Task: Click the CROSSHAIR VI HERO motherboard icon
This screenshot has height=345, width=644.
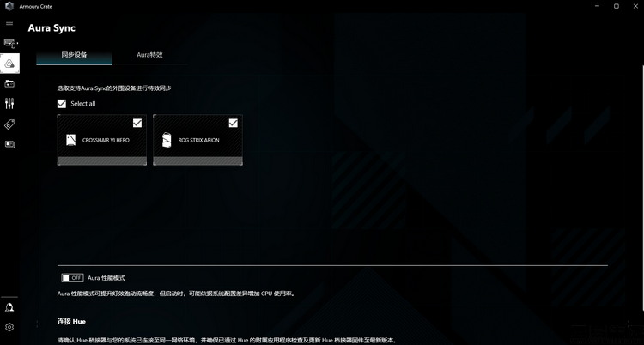Action: [x=71, y=140]
